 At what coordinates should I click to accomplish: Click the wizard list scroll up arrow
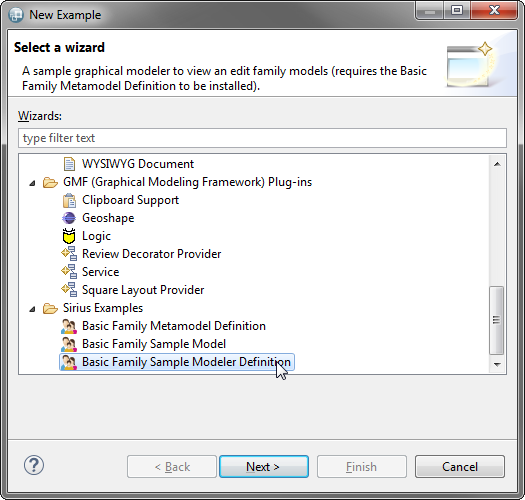pos(497,164)
